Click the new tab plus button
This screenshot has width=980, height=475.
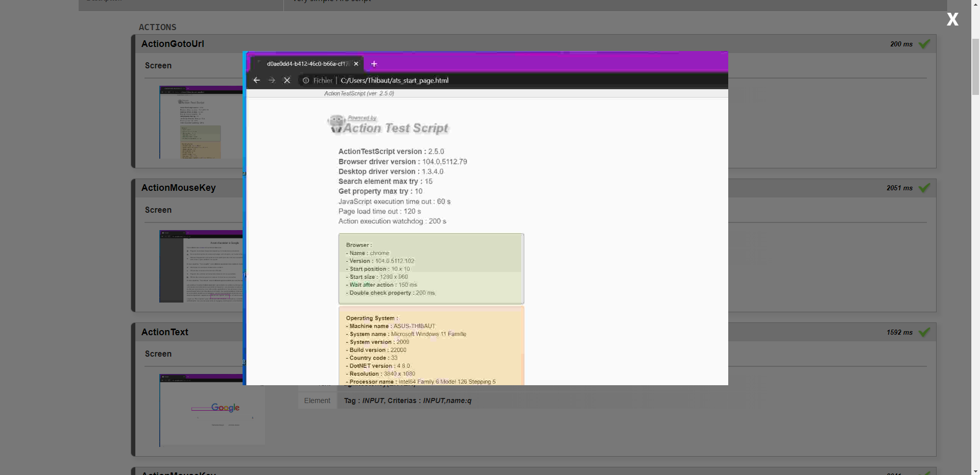tap(374, 64)
